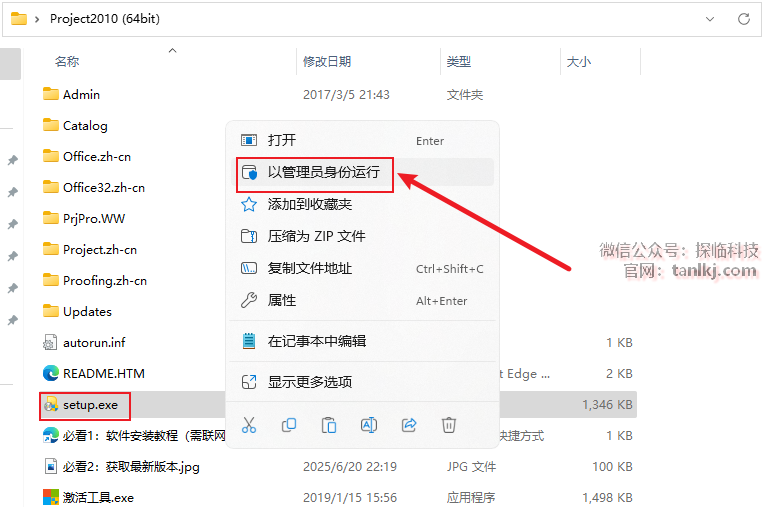Click the Share icon in context menu
The image size is (762, 512).
[409, 425]
